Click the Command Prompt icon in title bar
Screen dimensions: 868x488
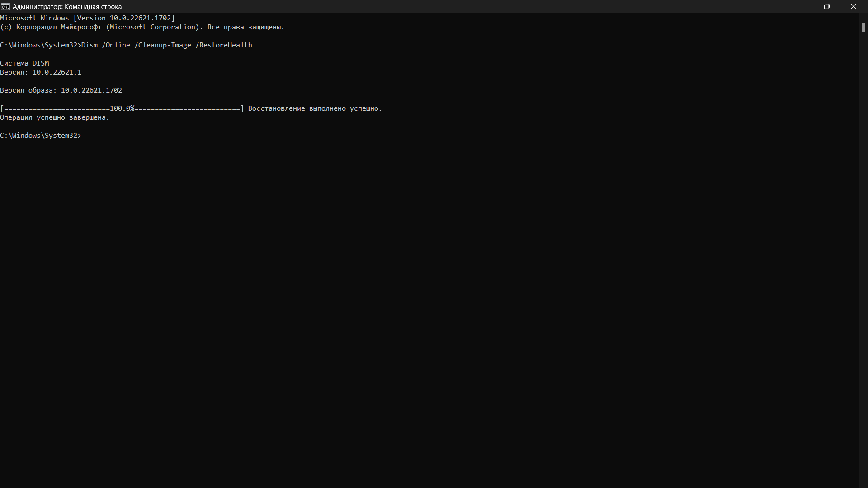[5, 6]
